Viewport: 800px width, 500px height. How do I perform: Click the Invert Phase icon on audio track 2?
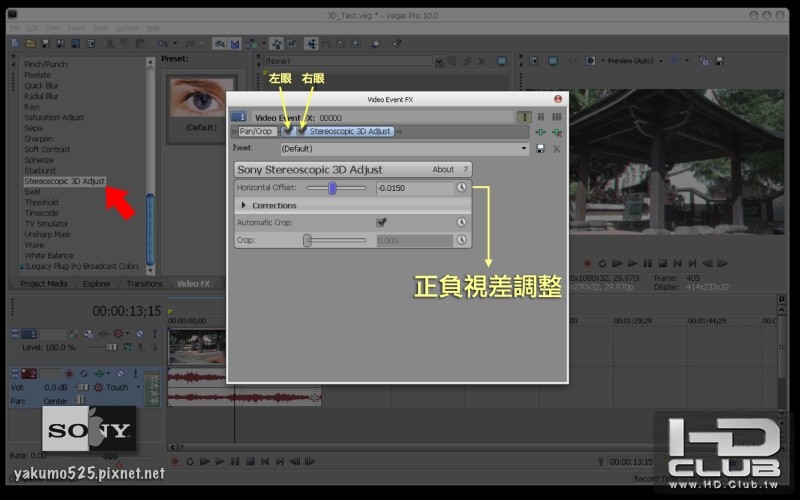click(x=84, y=373)
